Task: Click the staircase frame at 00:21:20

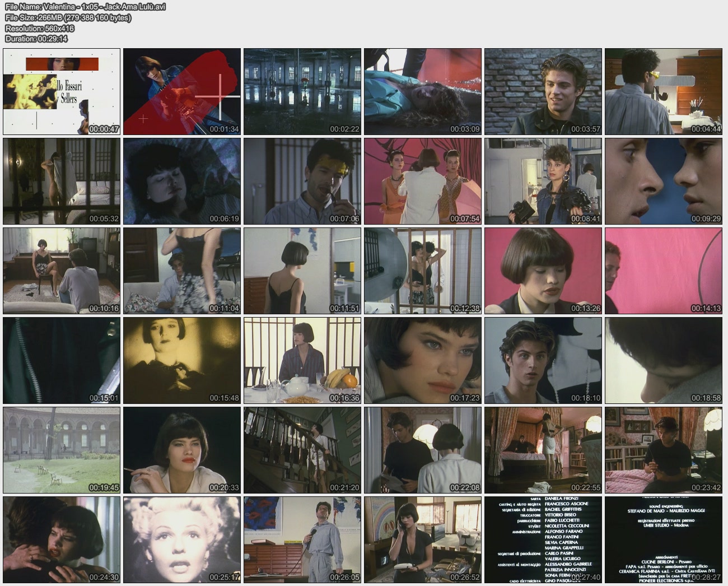Action: (302, 450)
